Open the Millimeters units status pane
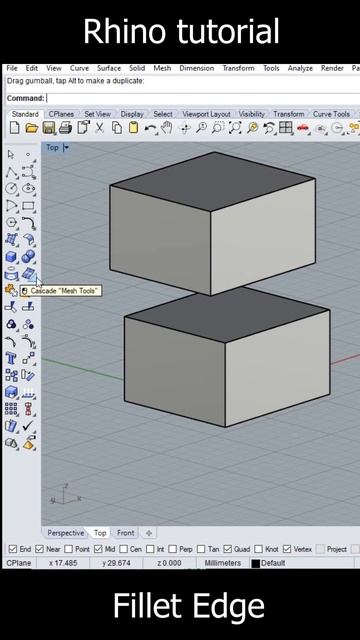 click(222, 563)
